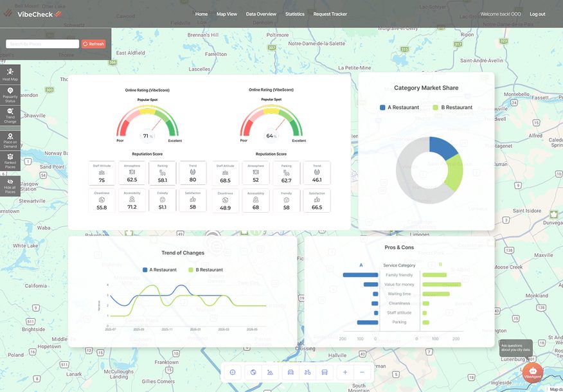Select Cleanliness card showing 48.9
Image resolution: width=563 pixels, height=392 pixels.
(225, 200)
